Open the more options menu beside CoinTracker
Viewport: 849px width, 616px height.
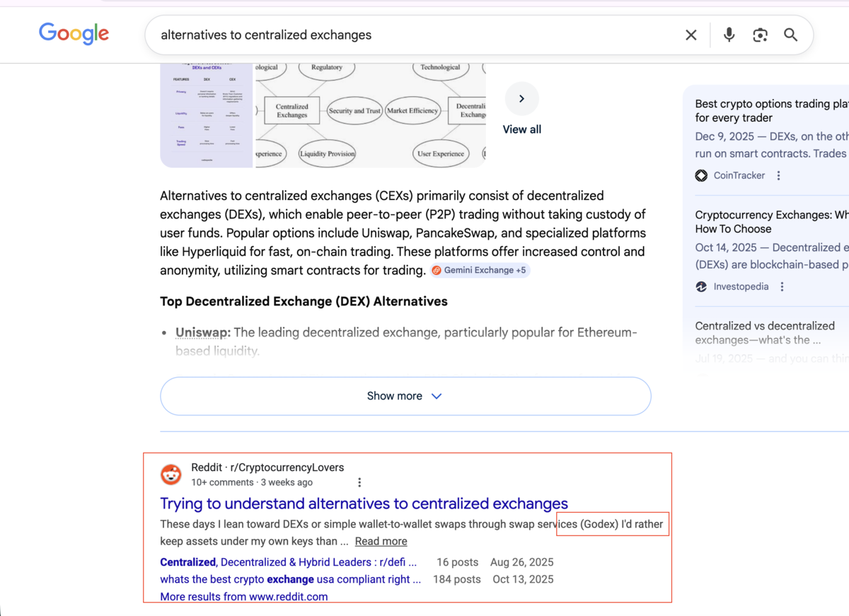tap(778, 175)
